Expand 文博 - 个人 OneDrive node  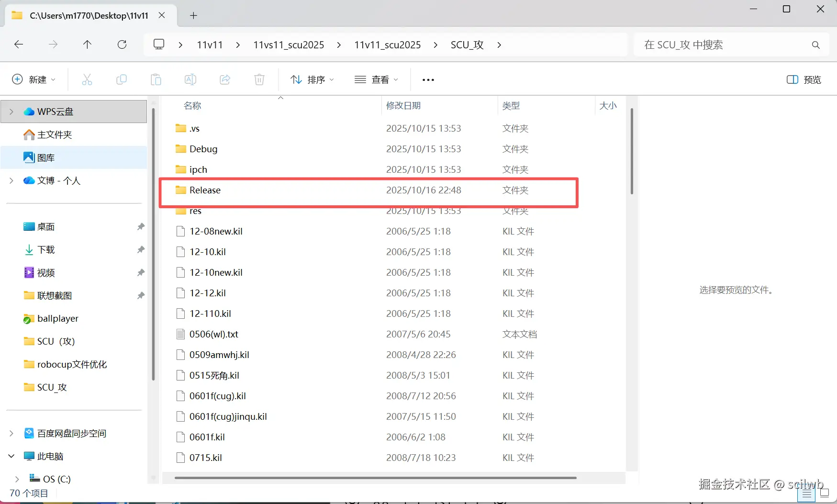coord(11,180)
